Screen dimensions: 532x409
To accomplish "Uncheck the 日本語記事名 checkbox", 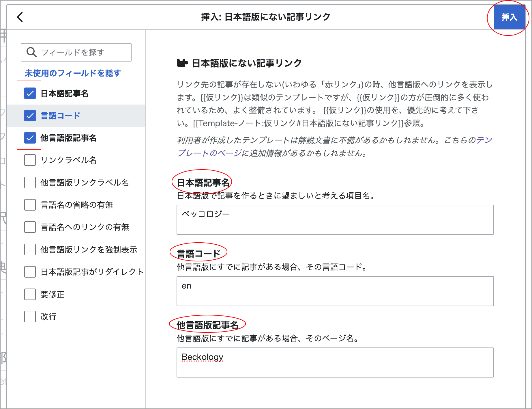I will click(x=30, y=93).
